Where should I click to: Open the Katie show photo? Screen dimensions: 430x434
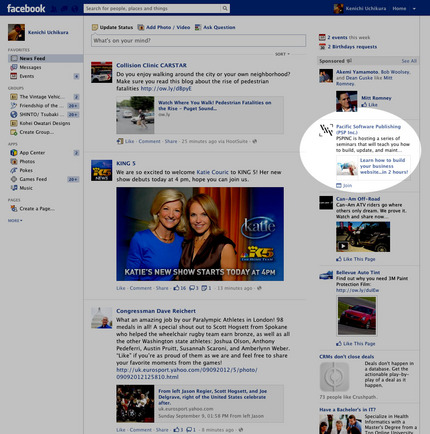click(x=200, y=234)
